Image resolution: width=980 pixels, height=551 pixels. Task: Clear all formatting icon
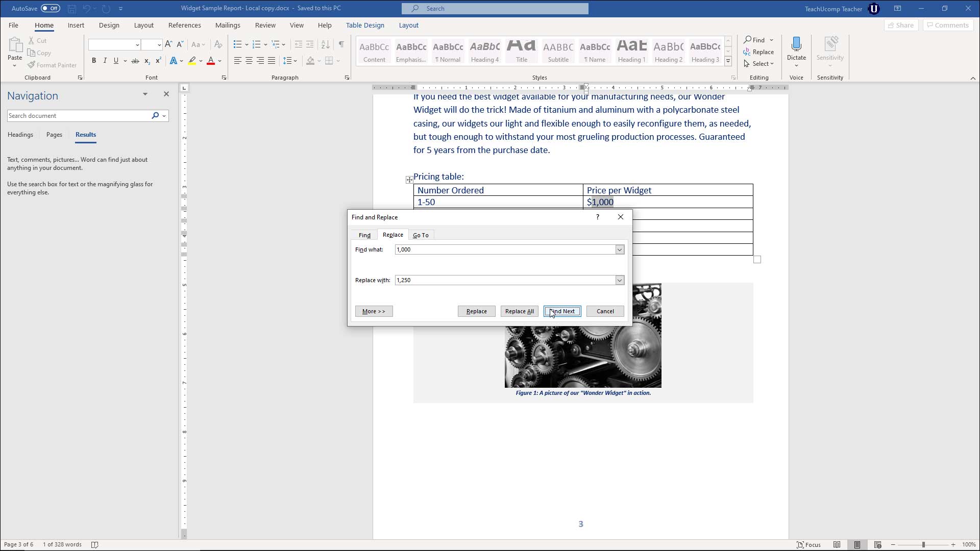[x=218, y=44]
